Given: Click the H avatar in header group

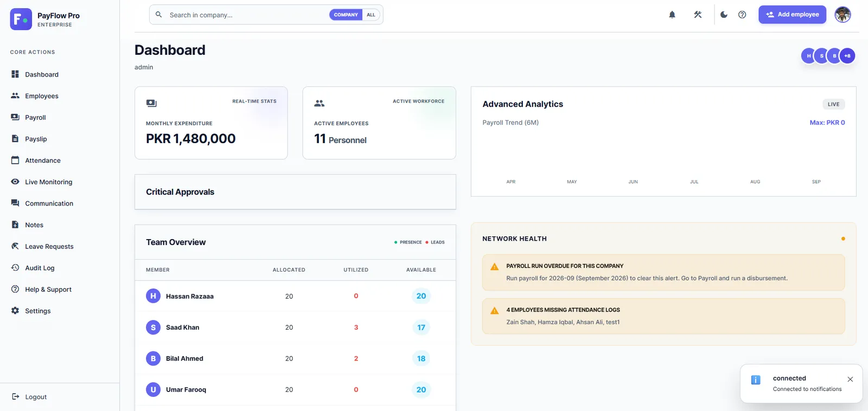Looking at the screenshot, I should click(x=808, y=56).
